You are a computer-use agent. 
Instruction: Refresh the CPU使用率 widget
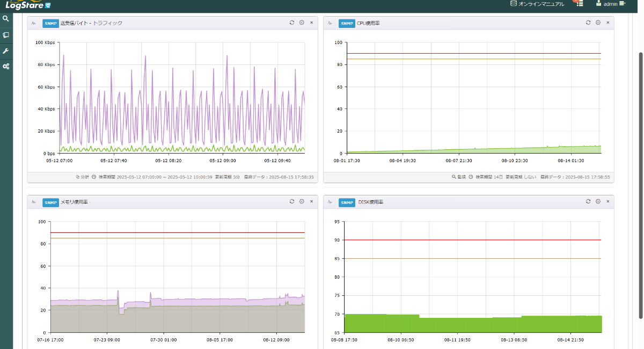click(588, 23)
